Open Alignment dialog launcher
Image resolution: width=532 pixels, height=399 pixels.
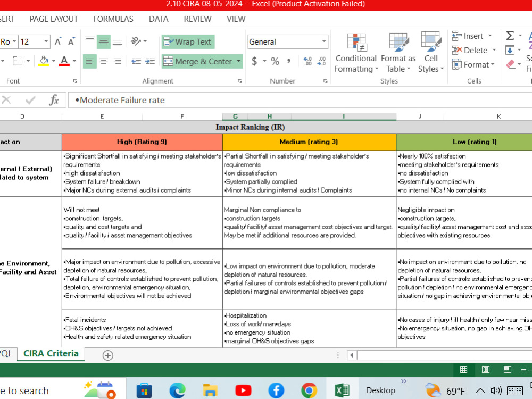(x=240, y=81)
